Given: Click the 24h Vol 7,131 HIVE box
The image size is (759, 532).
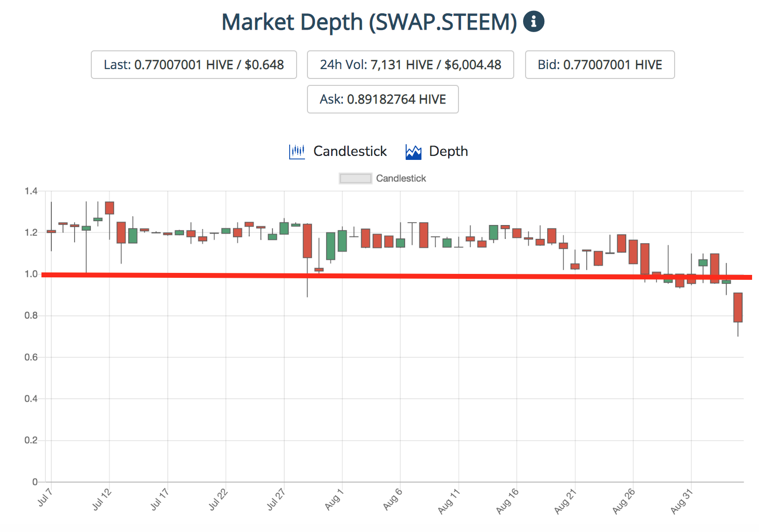Looking at the screenshot, I should tap(411, 65).
